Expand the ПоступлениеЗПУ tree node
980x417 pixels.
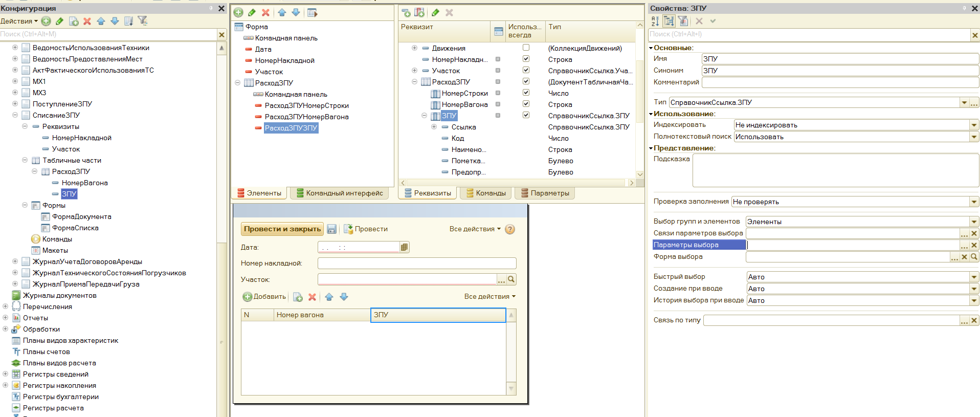[15, 104]
